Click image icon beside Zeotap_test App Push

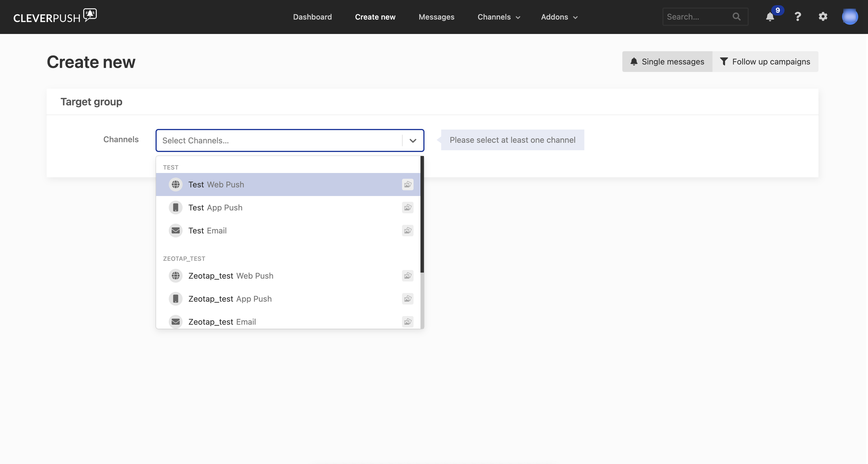coord(408,299)
